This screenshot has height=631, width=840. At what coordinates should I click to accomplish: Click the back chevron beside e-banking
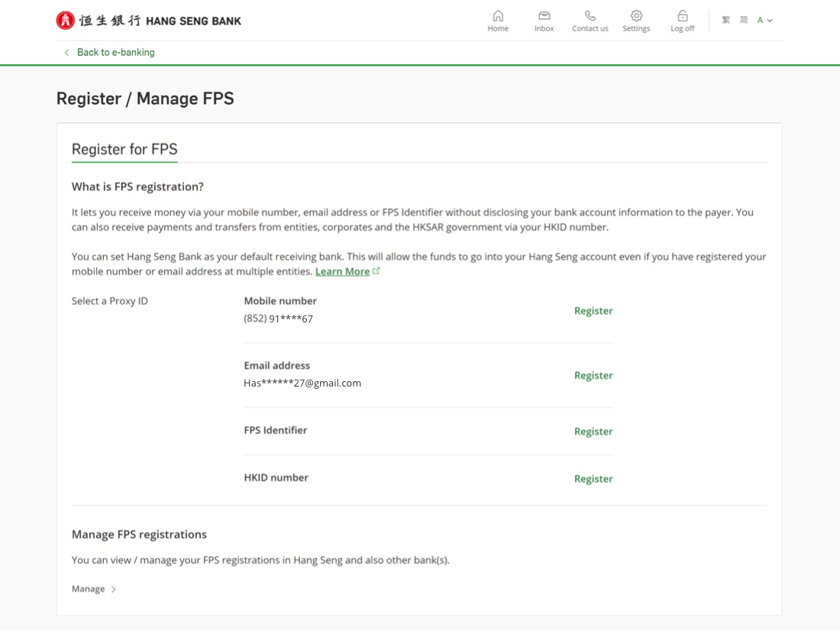[x=66, y=53]
